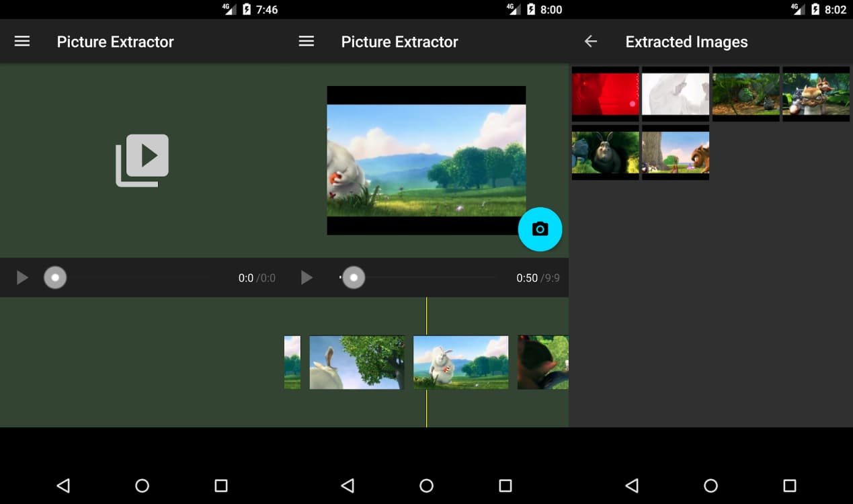
Task: Play video on the empty 0:0 screen
Action: (22, 278)
